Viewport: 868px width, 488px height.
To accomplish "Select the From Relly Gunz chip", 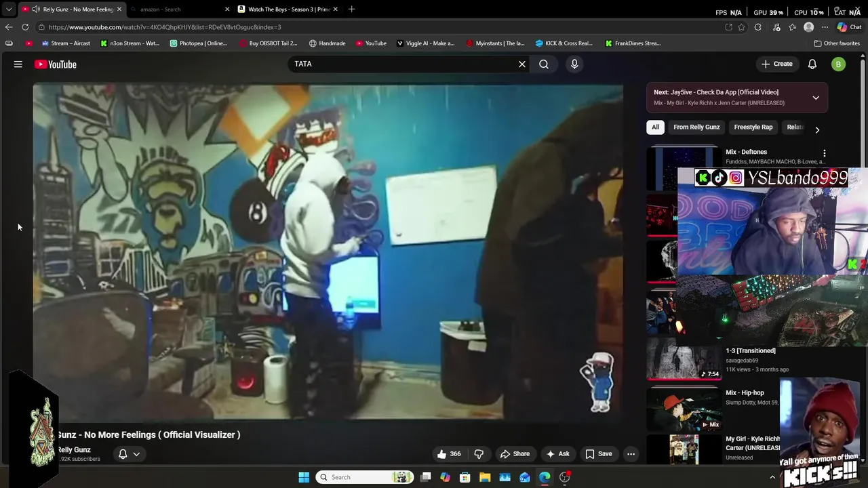I will 696,127.
